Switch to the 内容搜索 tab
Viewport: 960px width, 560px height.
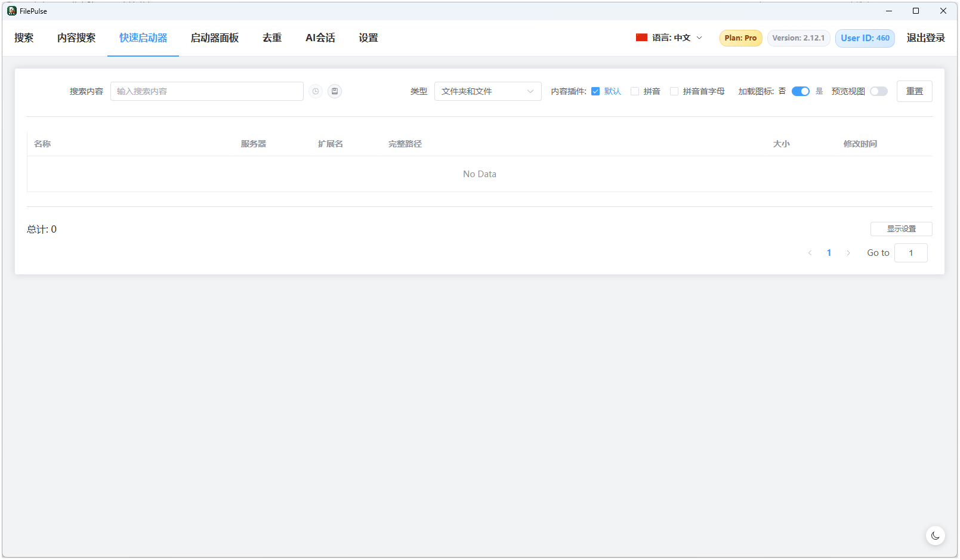tap(76, 38)
